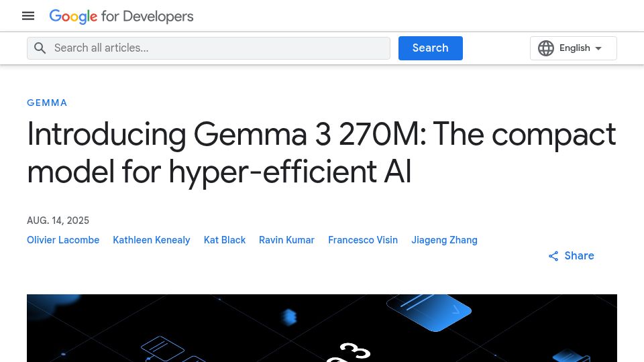The image size is (644, 362).
Task: Open author Olivier Lacombe's page
Action: tap(63, 240)
